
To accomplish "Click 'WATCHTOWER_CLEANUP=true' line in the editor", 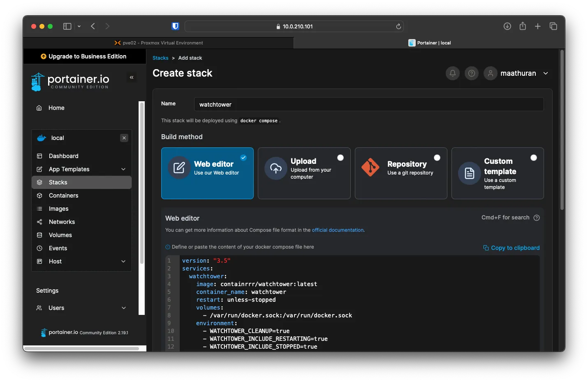I will 250,331.
